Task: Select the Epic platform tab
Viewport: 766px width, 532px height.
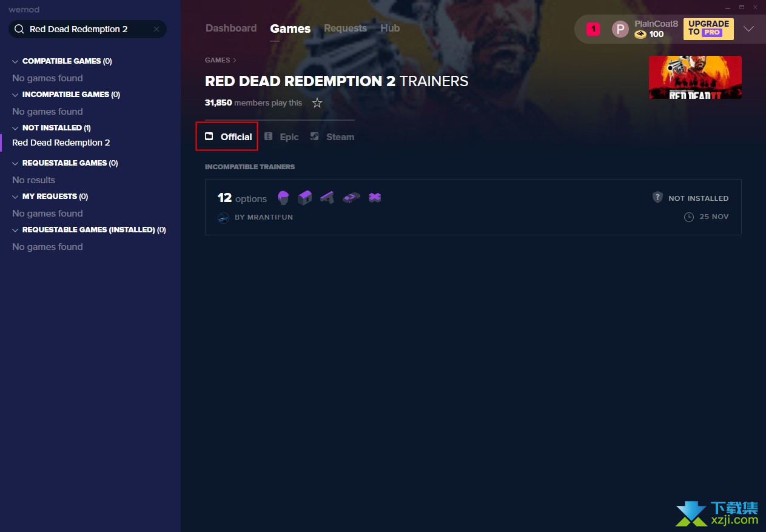Action: coord(282,137)
